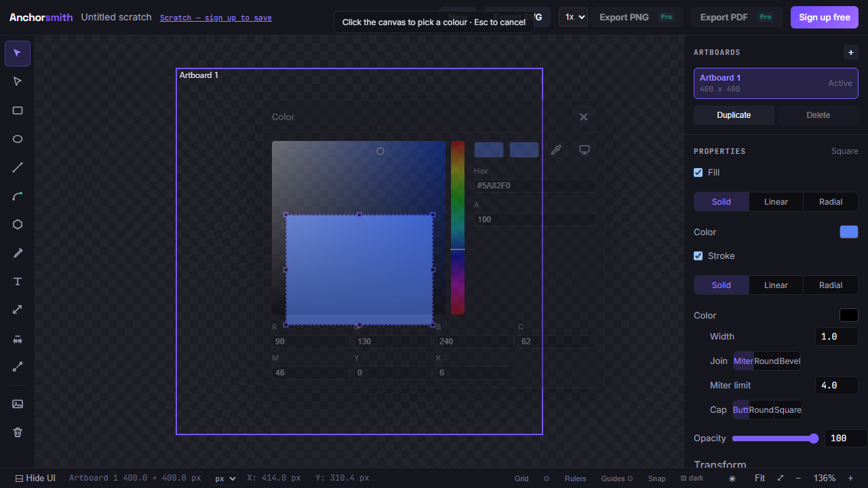Viewport: 868px width, 488px height.
Task: Choose the Text tool
Action: tap(18, 281)
